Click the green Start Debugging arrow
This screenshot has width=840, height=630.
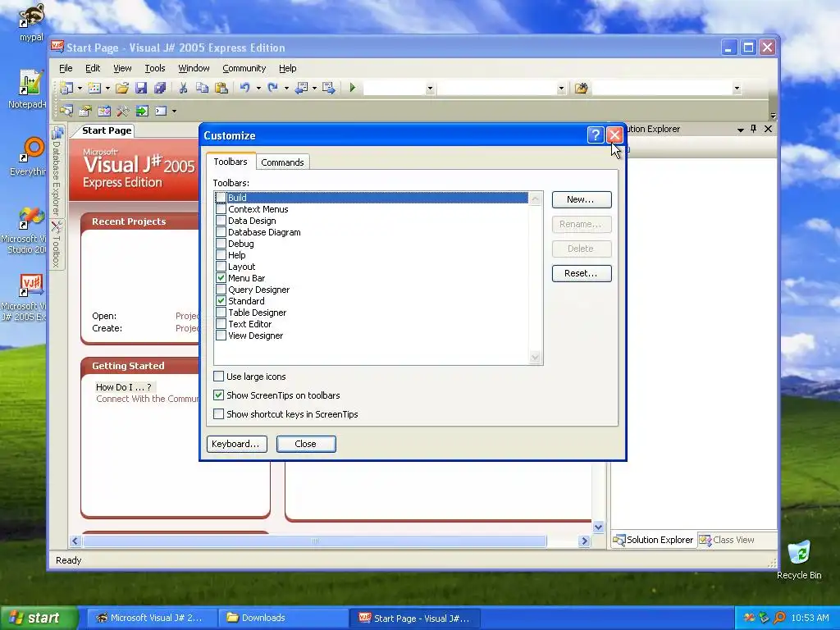click(353, 87)
